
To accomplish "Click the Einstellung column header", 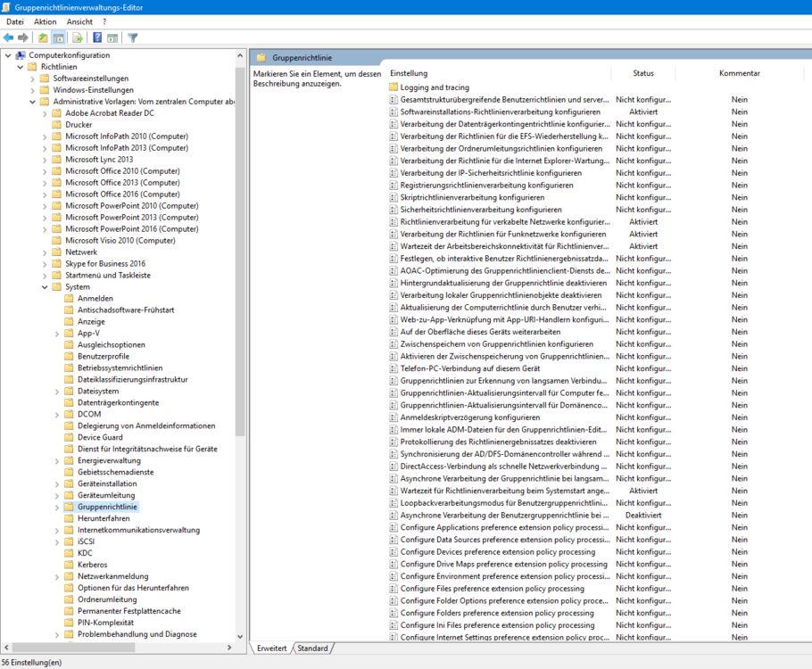I will [x=409, y=73].
